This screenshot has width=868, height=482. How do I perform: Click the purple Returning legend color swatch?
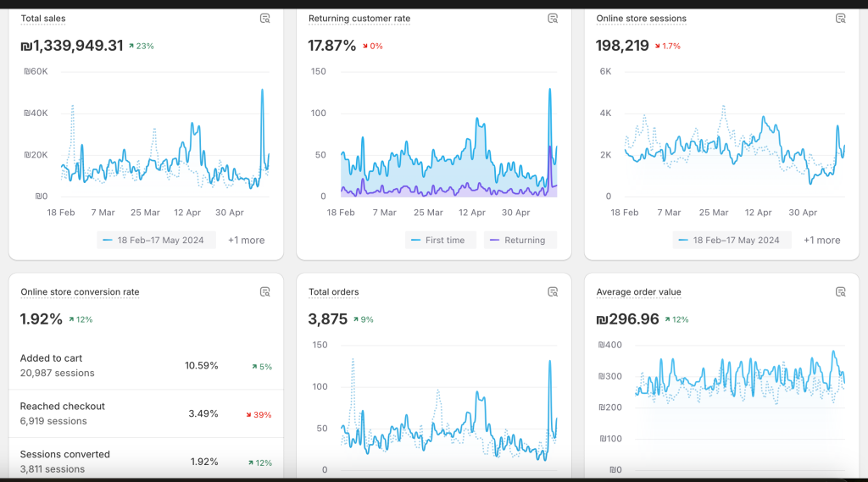(495, 241)
